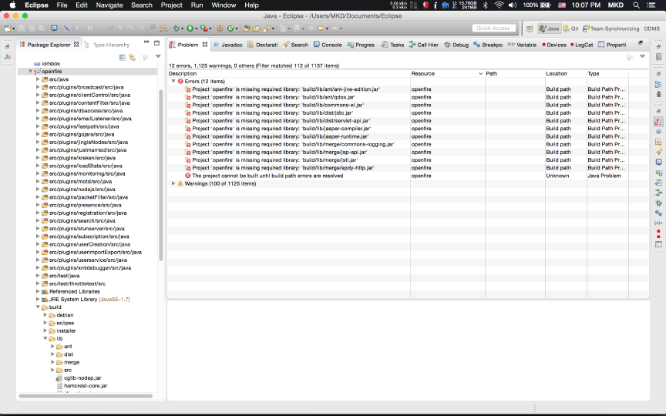
Task: Switch to the DDMS perspective
Action: (x=652, y=29)
